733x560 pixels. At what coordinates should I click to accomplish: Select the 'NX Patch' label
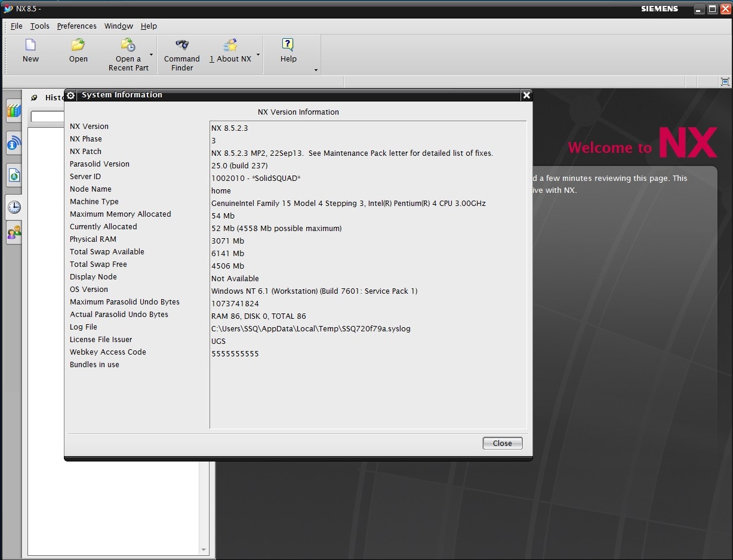85,151
